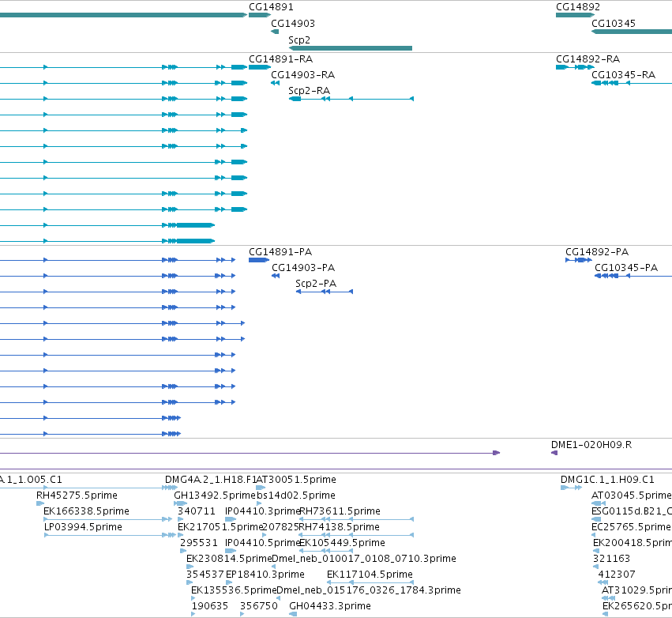
Task: Click the RH73611.5prime label
Action: 340,511
